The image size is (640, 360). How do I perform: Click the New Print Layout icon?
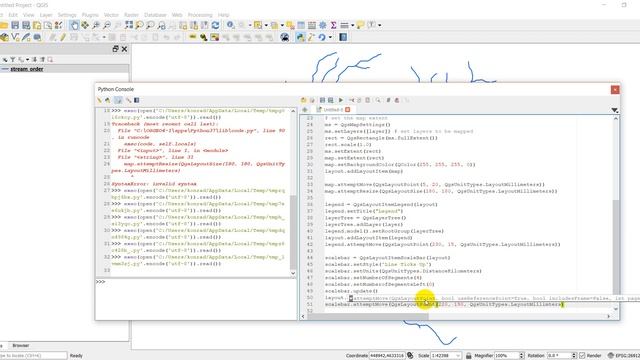37,25
